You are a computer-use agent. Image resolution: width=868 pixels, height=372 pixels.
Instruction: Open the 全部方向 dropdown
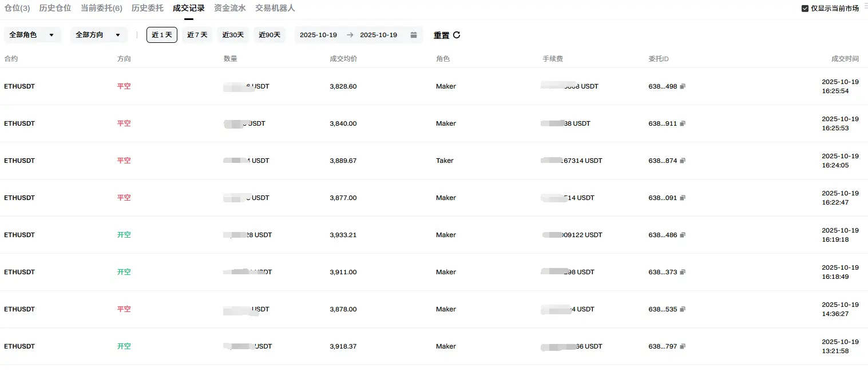pyautogui.click(x=99, y=35)
